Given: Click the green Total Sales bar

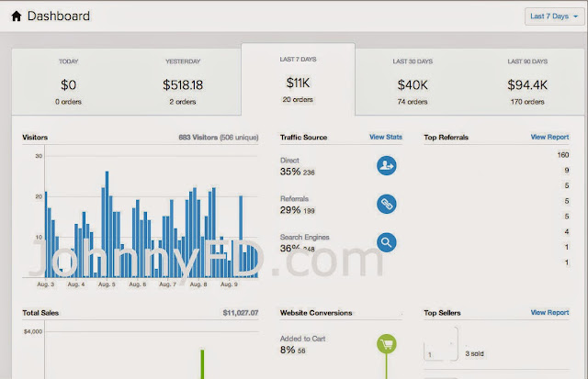Looking at the screenshot, I should (202, 364).
